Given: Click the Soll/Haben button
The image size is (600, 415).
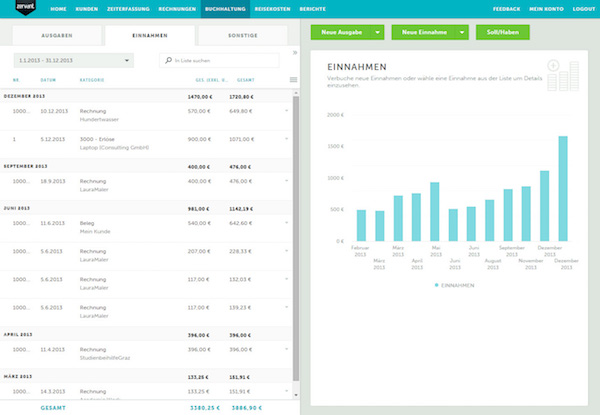Looking at the screenshot, I should tap(503, 32).
